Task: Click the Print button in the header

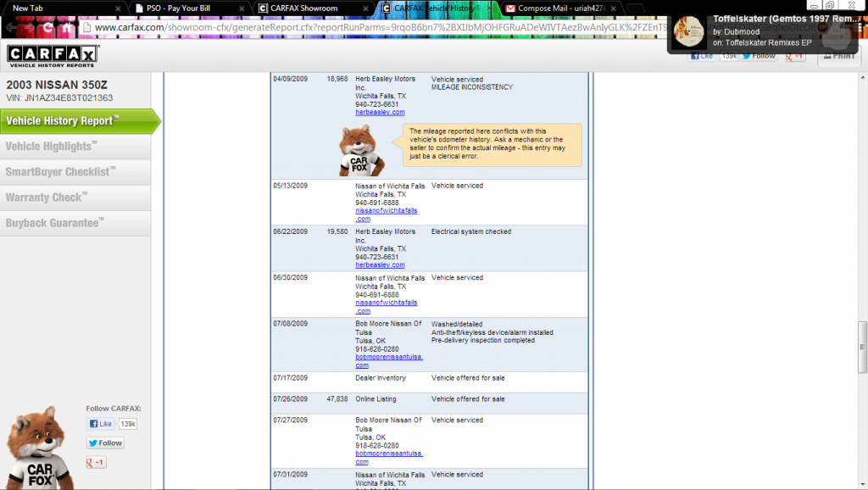Action: (x=839, y=56)
